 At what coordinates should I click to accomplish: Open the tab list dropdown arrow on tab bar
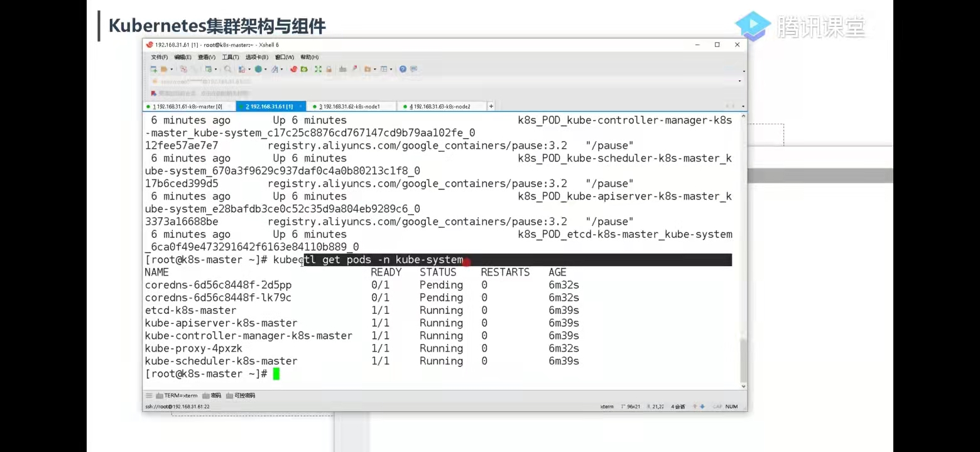pyautogui.click(x=743, y=107)
